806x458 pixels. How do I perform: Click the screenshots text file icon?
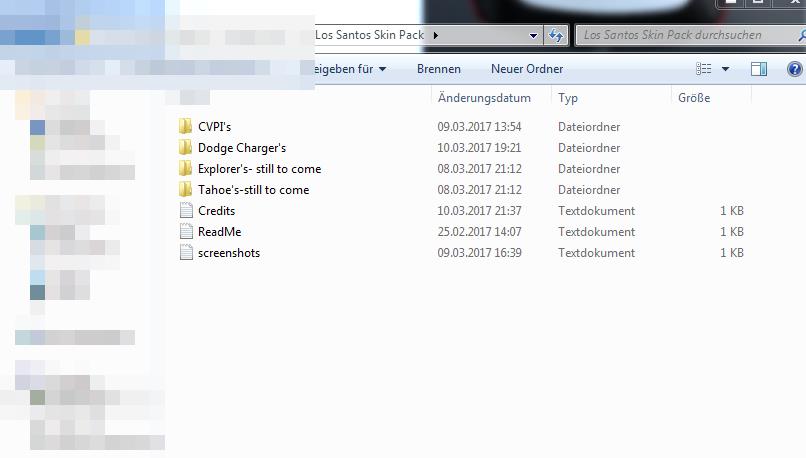pos(186,253)
